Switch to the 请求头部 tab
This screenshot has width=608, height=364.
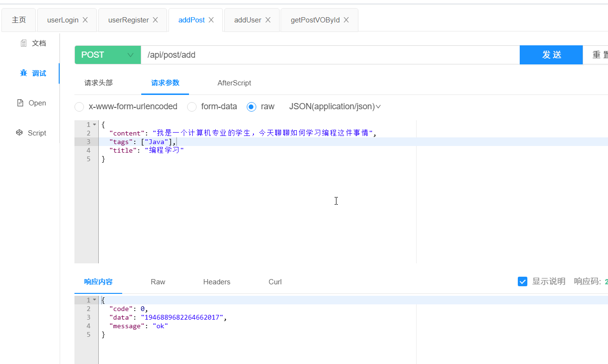[x=98, y=83]
